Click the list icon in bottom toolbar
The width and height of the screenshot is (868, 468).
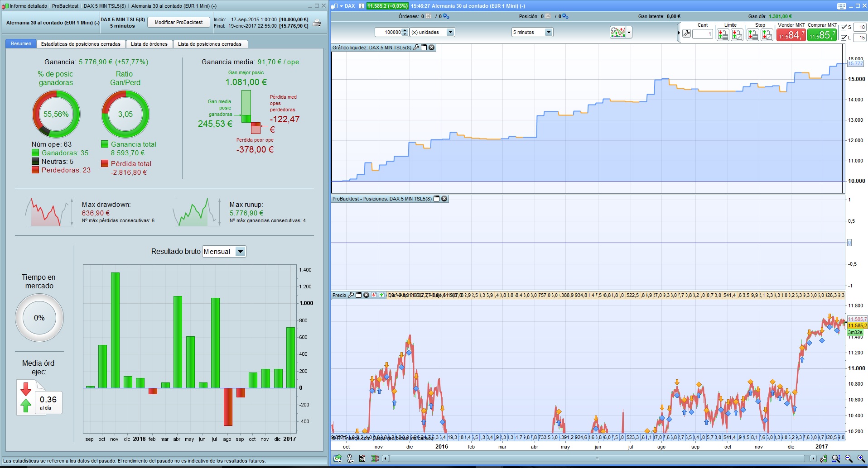point(362,458)
